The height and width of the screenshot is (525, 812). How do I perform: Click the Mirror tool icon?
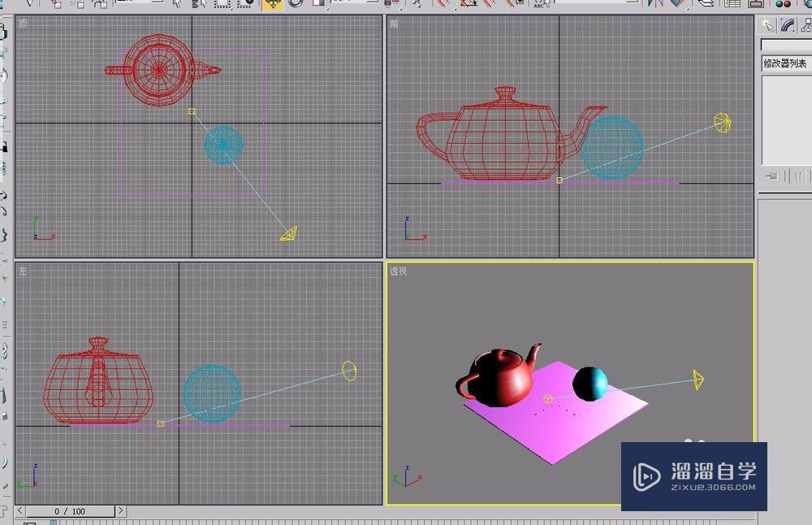(x=655, y=3)
